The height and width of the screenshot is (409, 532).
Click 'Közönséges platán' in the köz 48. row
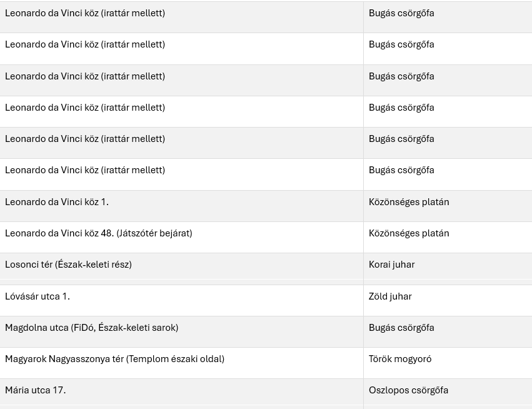click(x=409, y=233)
